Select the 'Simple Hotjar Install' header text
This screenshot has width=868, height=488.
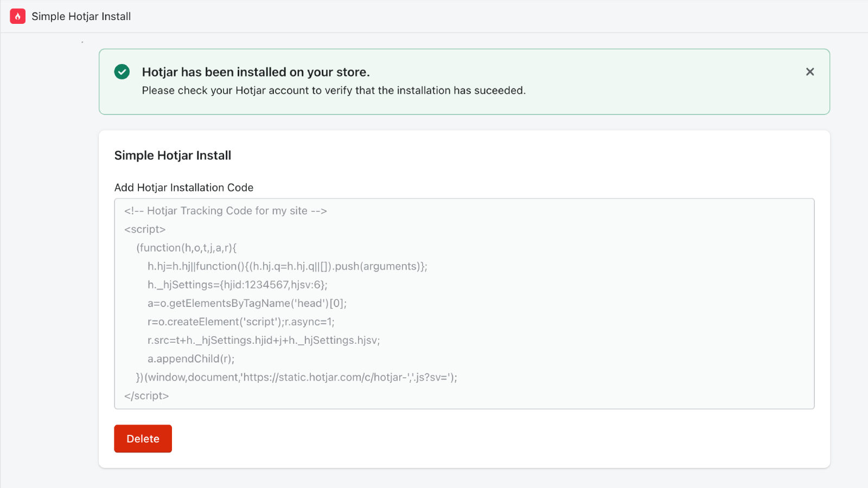172,155
